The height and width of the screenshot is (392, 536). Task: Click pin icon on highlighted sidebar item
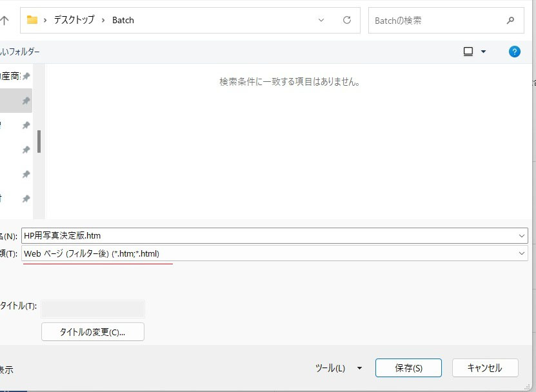[26, 101]
